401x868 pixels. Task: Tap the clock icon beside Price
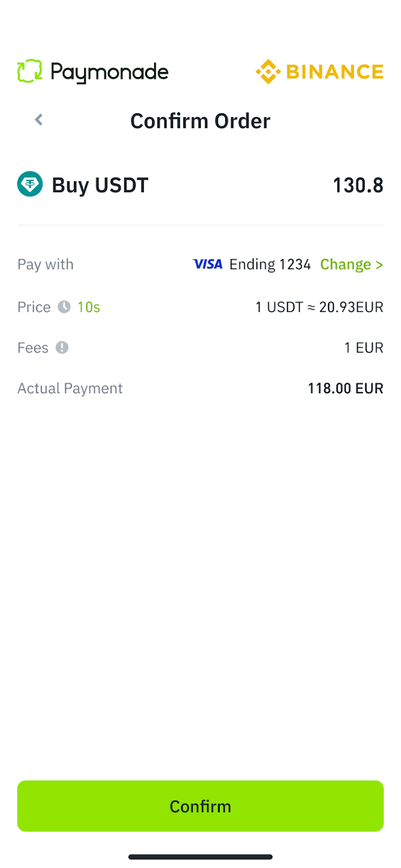[64, 307]
